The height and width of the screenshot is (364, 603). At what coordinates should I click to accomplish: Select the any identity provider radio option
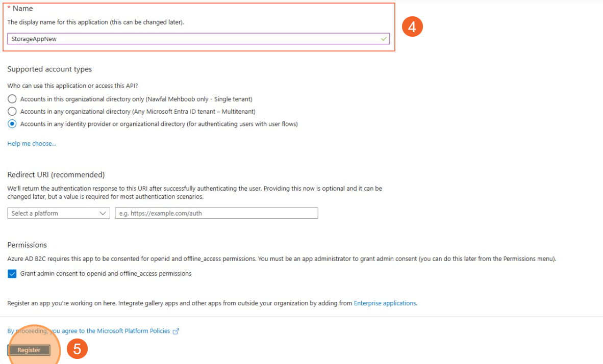tap(12, 124)
